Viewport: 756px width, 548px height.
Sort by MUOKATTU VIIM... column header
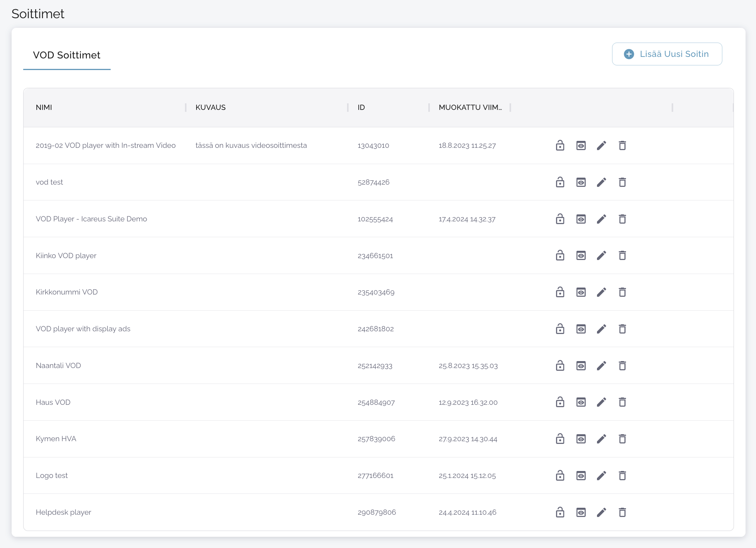(x=470, y=108)
